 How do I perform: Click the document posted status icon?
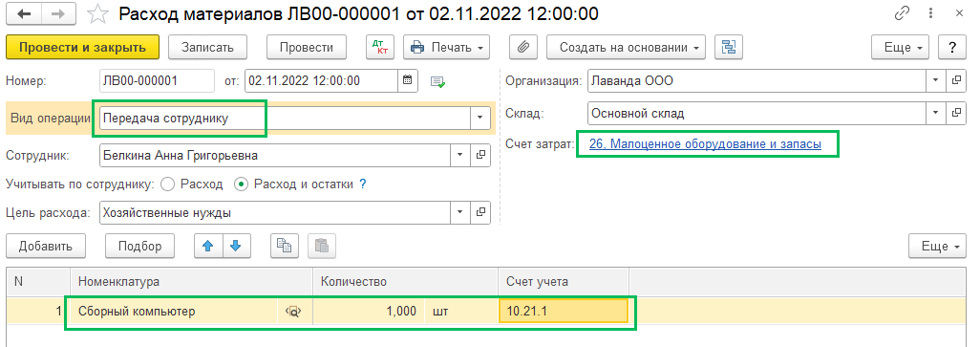pos(437,81)
